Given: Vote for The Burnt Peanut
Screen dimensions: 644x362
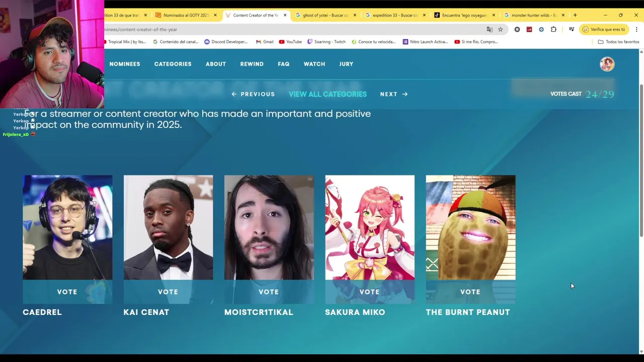Looking at the screenshot, I should point(470,292).
